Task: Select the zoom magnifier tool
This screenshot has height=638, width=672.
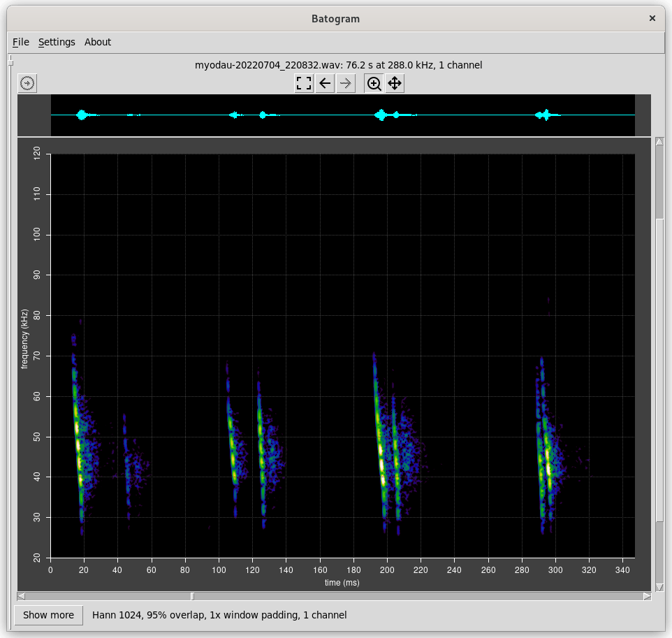Action: pos(374,84)
